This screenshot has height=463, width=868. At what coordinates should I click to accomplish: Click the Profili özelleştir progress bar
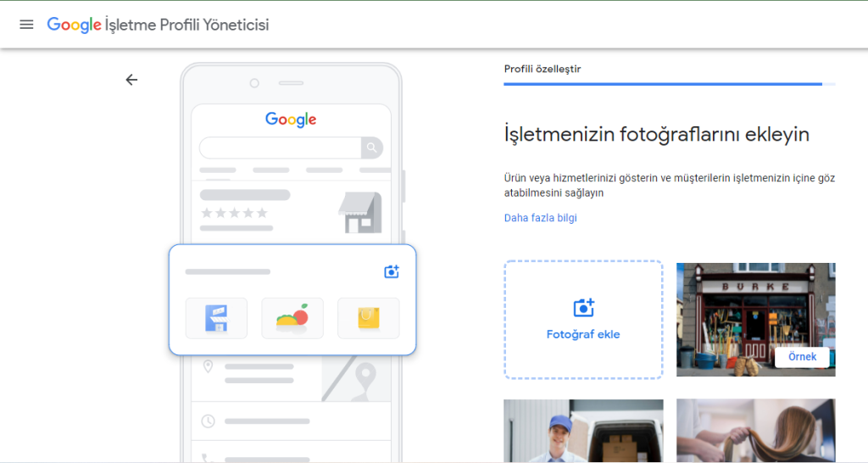670,84
